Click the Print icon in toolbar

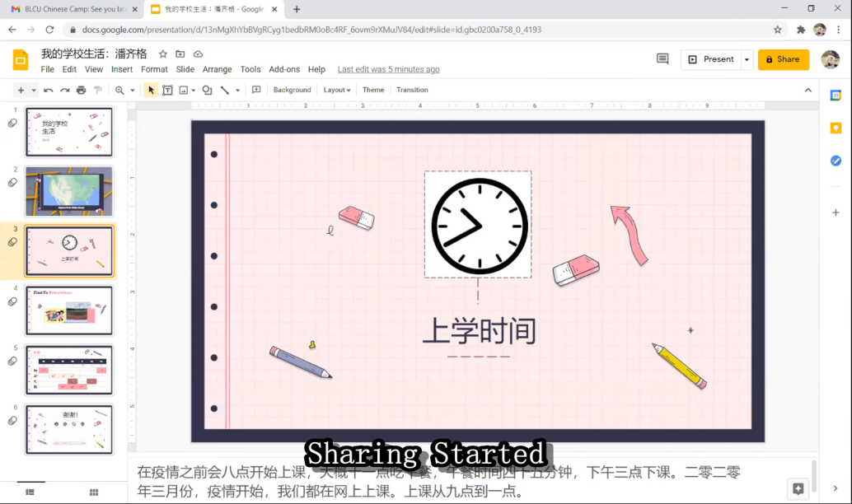(x=81, y=90)
